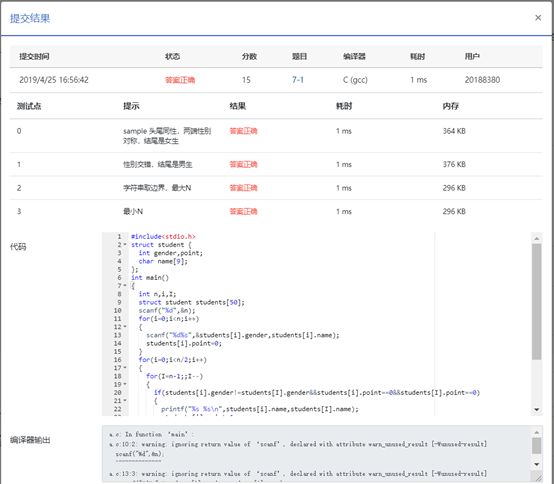This screenshot has height=484, width=554.
Task: Click the 编译器 column header
Action: tap(354, 57)
